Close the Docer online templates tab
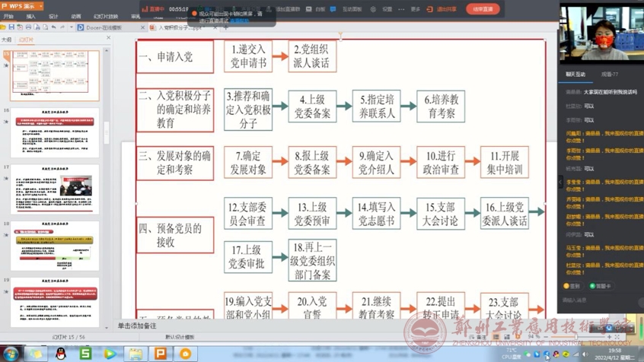The width and height of the screenshot is (644, 362). [x=142, y=27]
